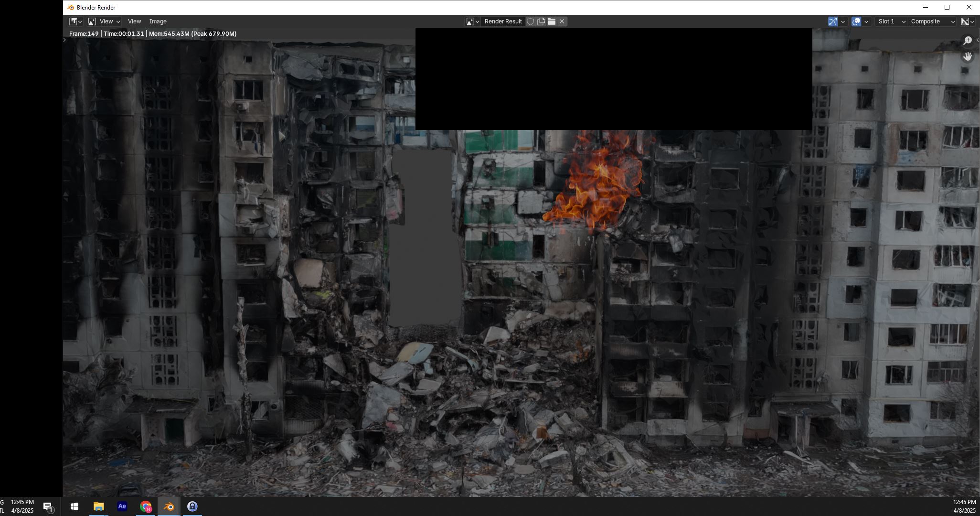Open the display channels dropdown
Image resolution: width=980 pixels, height=516 pixels.
tap(968, 21)
